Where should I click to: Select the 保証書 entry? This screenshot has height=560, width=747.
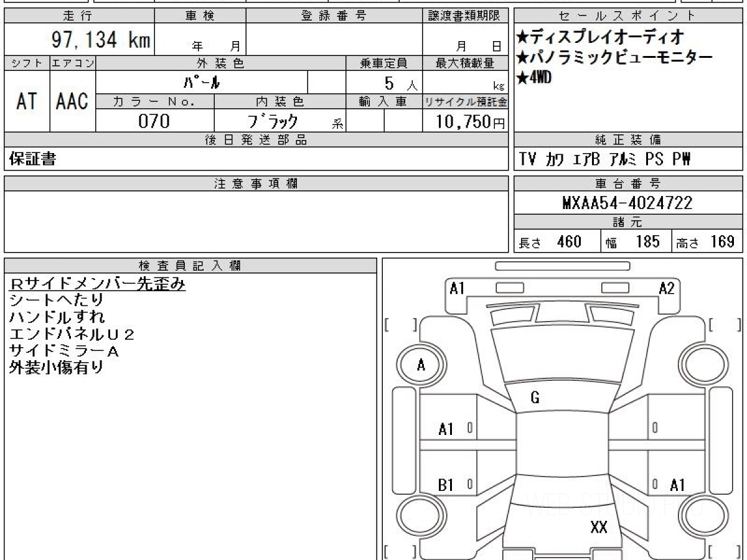tap(32, 159)
